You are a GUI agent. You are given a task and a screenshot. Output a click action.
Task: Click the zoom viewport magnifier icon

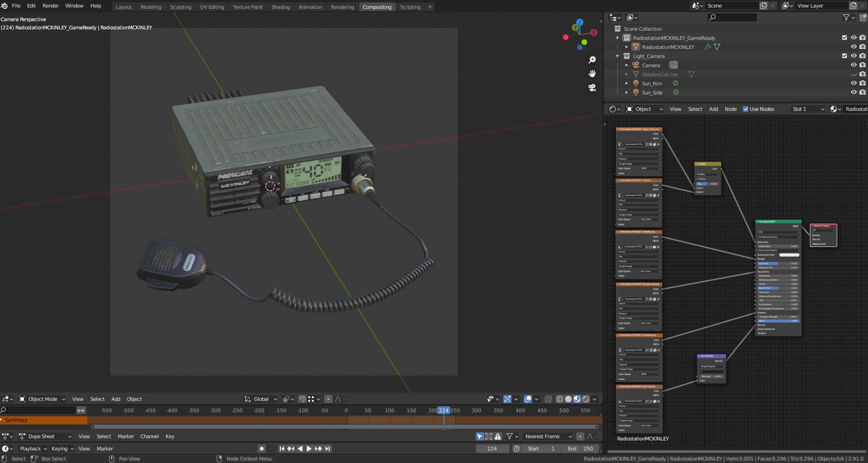(x=592, y=60)
